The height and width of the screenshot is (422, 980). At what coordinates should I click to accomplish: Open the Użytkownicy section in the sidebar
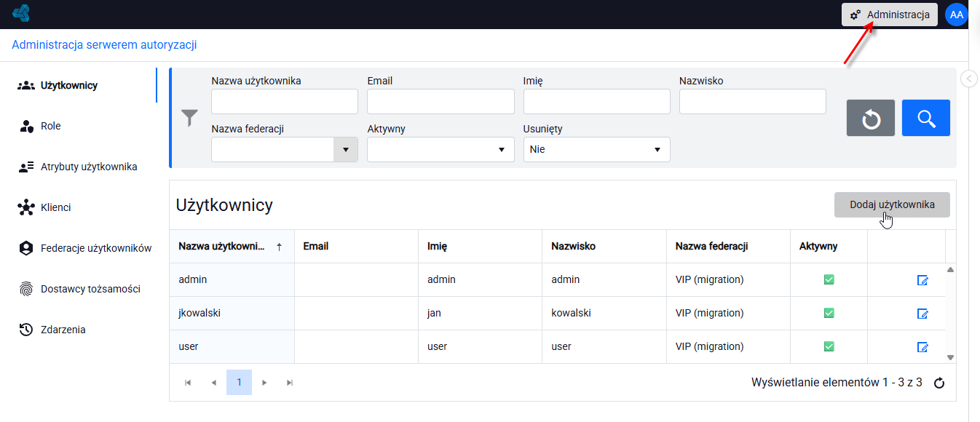click(x=79, y=85)
